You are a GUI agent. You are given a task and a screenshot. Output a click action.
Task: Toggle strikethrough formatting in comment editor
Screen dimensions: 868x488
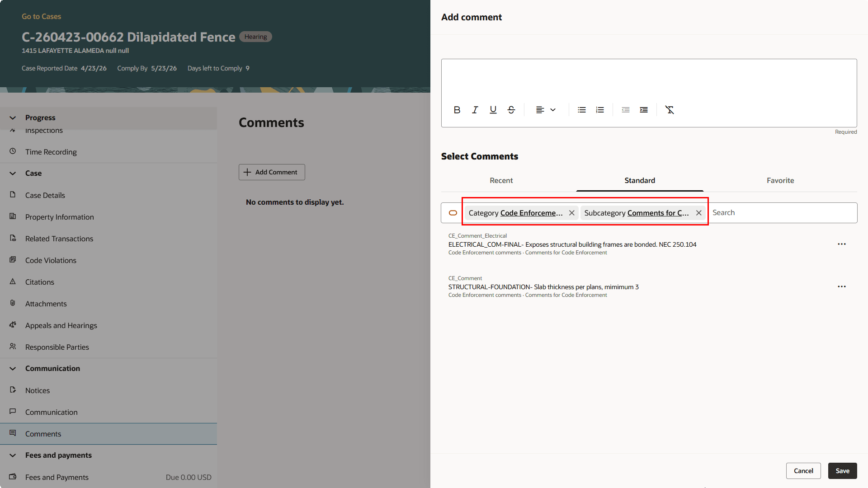pos(511,110)
